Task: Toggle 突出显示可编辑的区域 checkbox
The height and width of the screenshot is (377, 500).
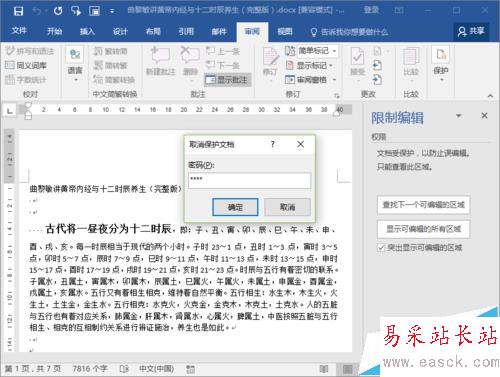Action: pyautogui.click(x=381, y=248)
